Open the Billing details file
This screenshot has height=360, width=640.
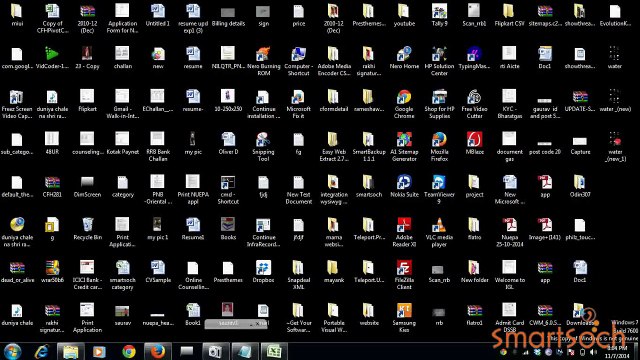228,12
